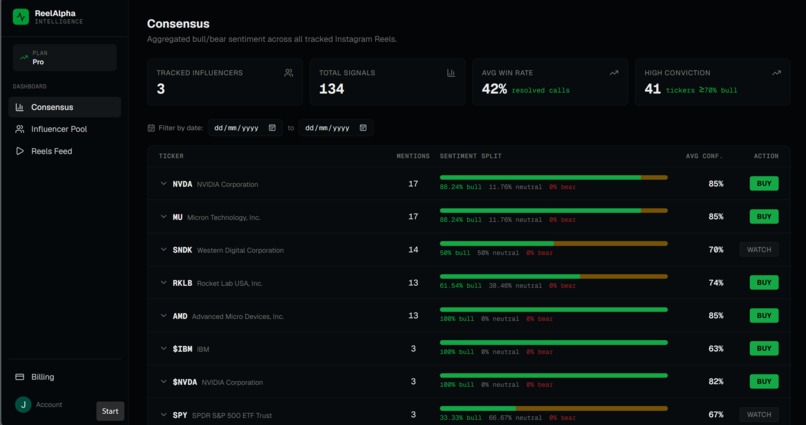Click the Pro plan card
Image resolution: width=806 pixels, height=425 pixels.
pos(65,57)
